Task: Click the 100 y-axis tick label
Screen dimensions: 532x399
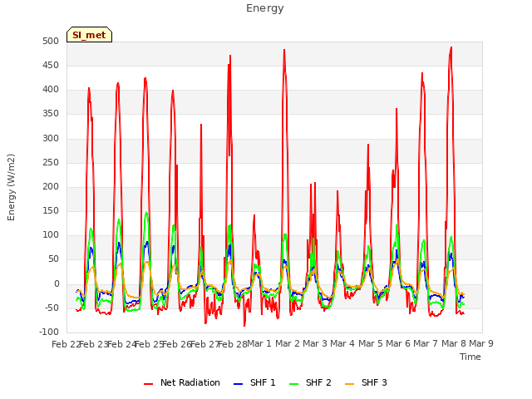Action: pyautogui.click(x=51, y=234)
